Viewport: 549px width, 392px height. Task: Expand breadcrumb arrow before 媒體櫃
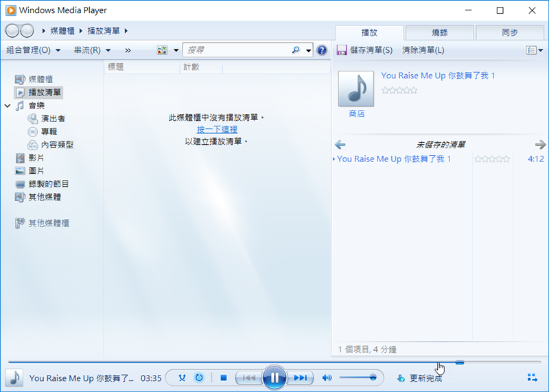(44, 31)
